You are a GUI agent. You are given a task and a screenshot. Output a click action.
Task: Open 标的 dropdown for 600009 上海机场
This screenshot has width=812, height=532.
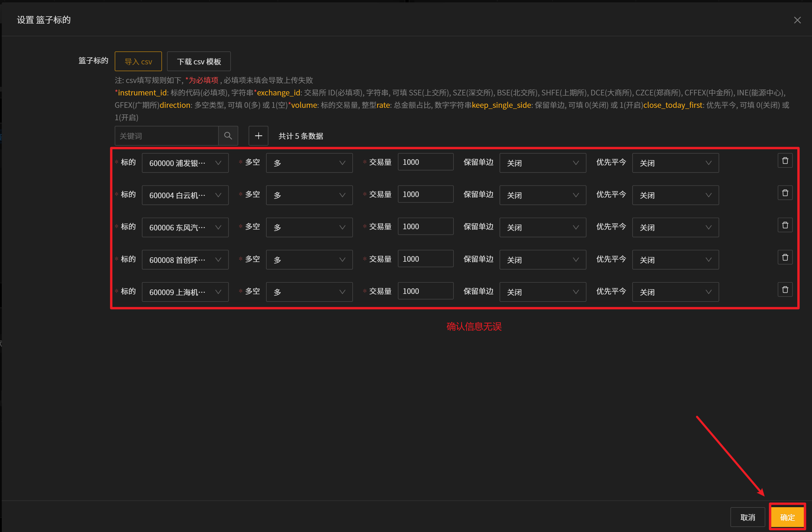click(185, 292)
